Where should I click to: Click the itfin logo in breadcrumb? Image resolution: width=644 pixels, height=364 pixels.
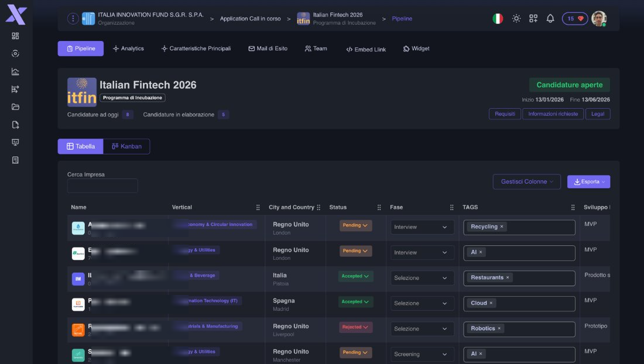click(x=303, y=19)
